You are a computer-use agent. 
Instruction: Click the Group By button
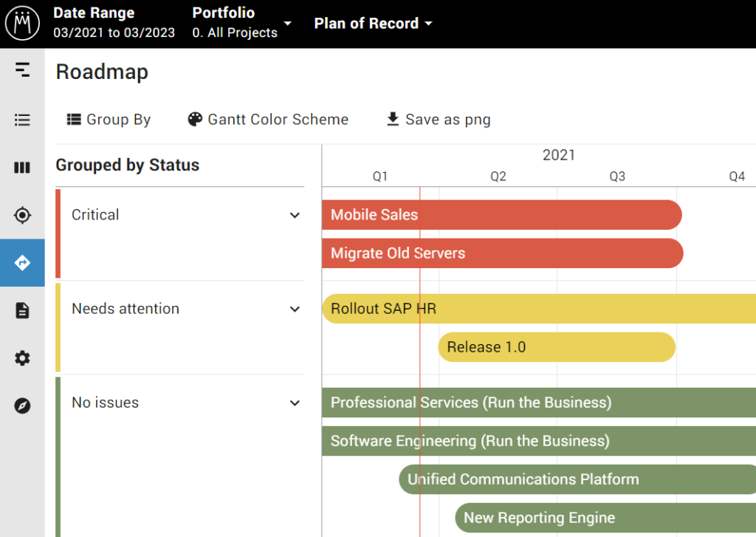[x=109, y=120]
